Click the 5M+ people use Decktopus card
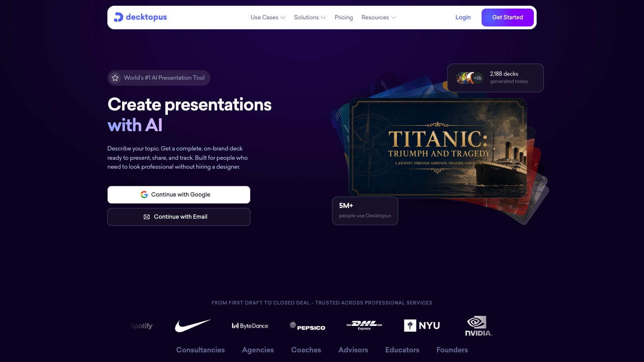This screenshot has height=362, width=644. (365, 211)
